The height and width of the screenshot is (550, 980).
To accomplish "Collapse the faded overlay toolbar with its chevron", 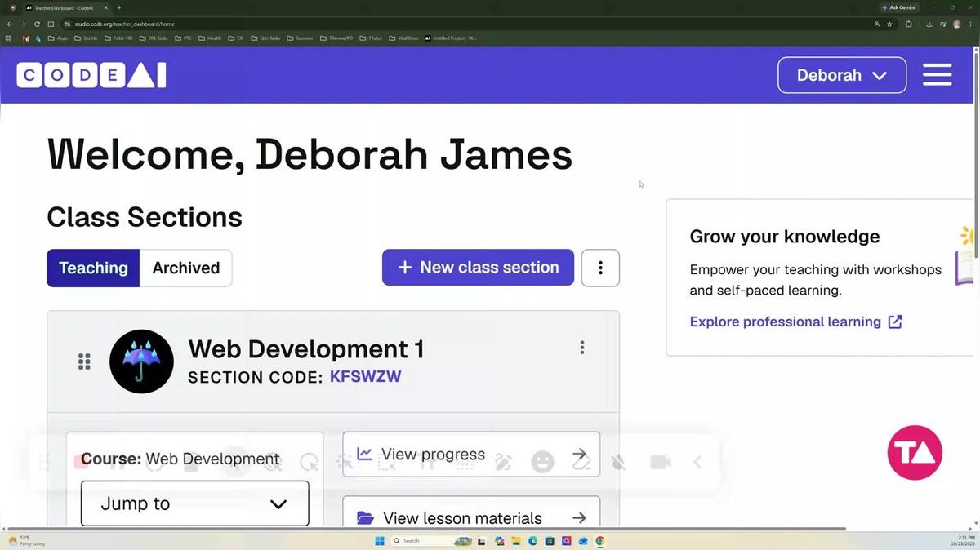I will tap(697, 462).
